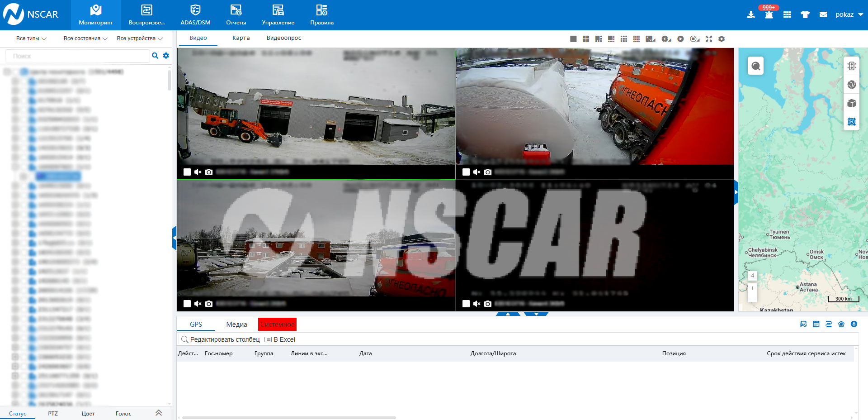Screen dimensions: 868x420
Task: Click the blue N centering map icon
Action: pos(852,122)
